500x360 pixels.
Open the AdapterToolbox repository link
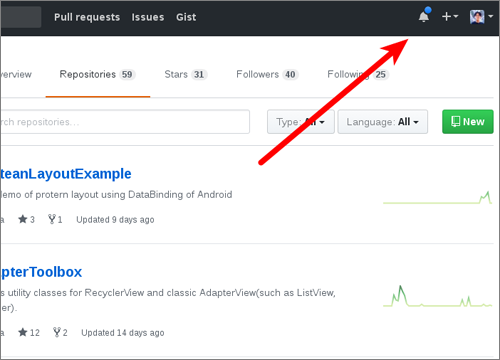pos(41,272)
